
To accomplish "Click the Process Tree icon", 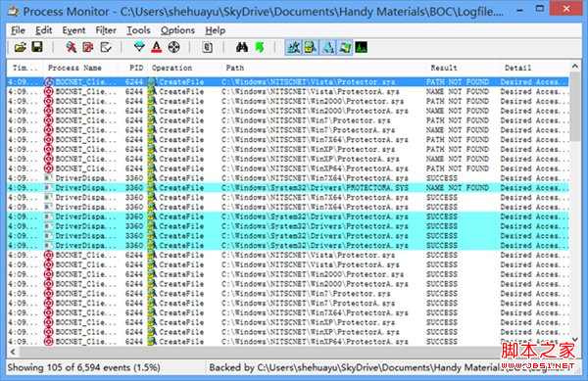I will click(x=208, y=47).
